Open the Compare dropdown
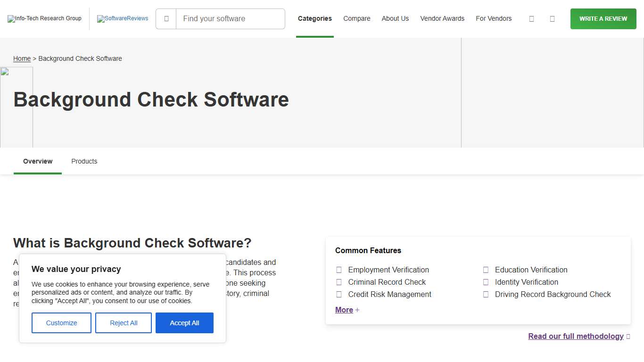 point(356,18)
